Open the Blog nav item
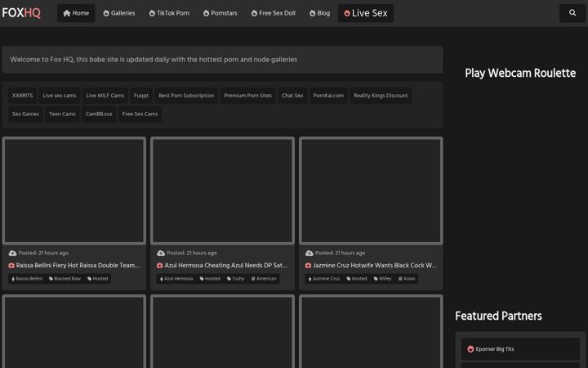This screenshot has height=368, width=588. click(x=319, y=13)
